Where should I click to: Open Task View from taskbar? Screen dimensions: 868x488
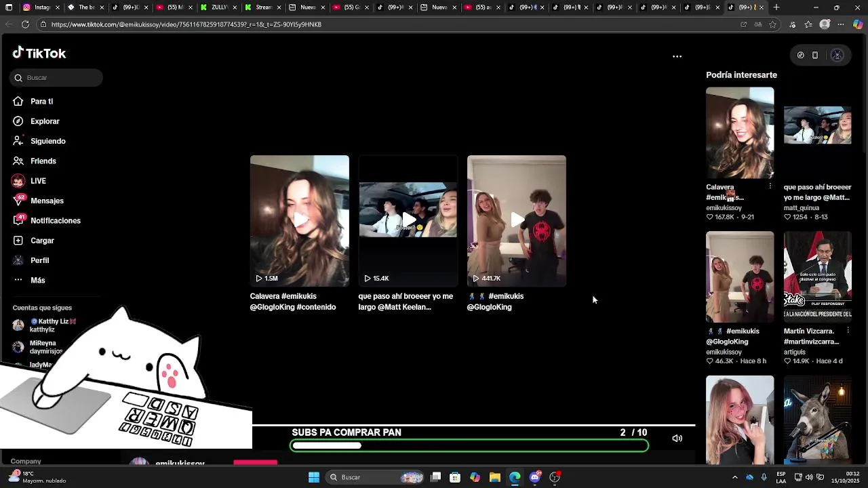point(436,477)
